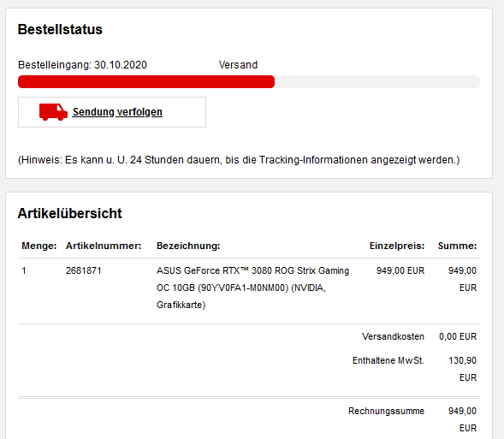The height and width of the screenshot is (439, 504).
Task: Click the unit price 949,00 EUR
Action: [x=400, y=270]
